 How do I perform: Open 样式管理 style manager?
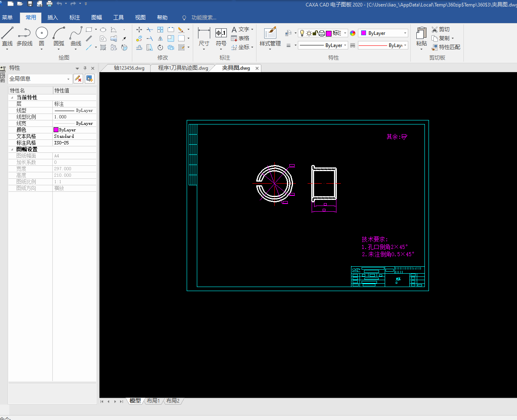coord(270,37)
